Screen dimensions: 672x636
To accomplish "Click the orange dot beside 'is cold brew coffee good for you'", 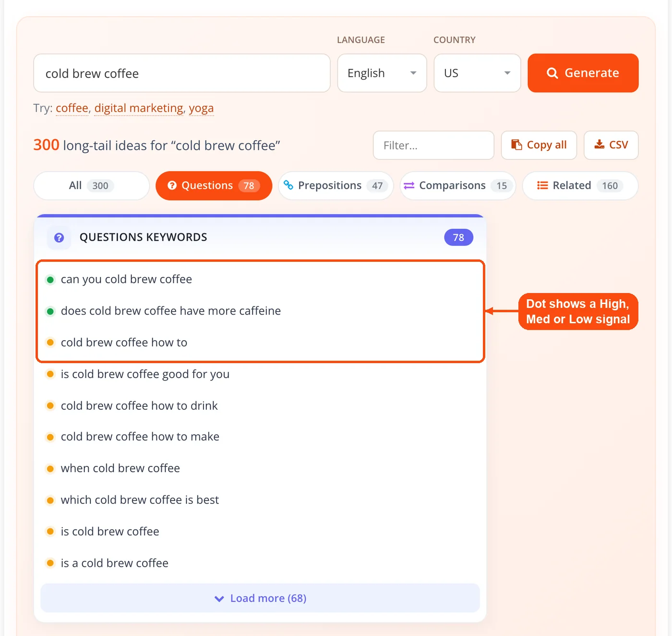I will point(50,374).
